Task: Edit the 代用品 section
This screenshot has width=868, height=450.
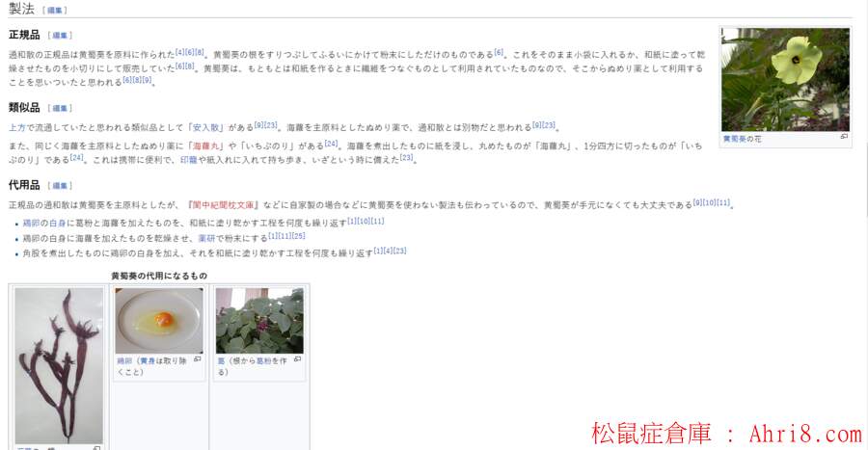Action: pos(60,186)
